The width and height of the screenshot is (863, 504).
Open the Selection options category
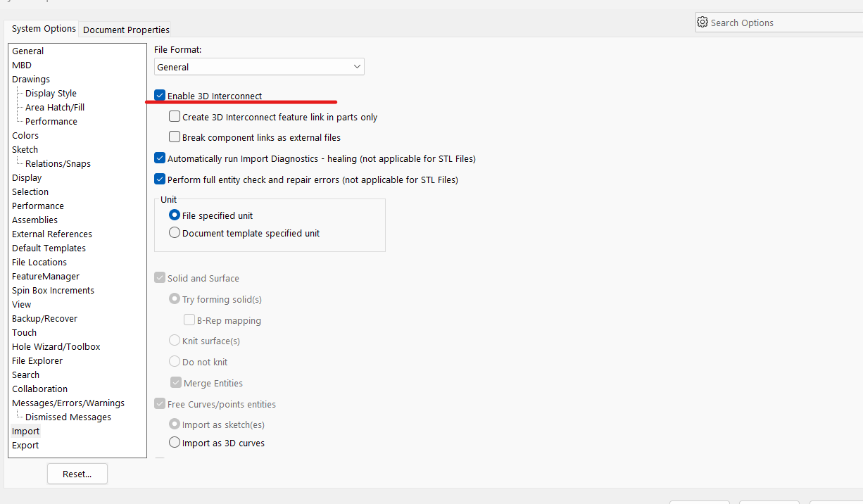click(x=30, y=191)
